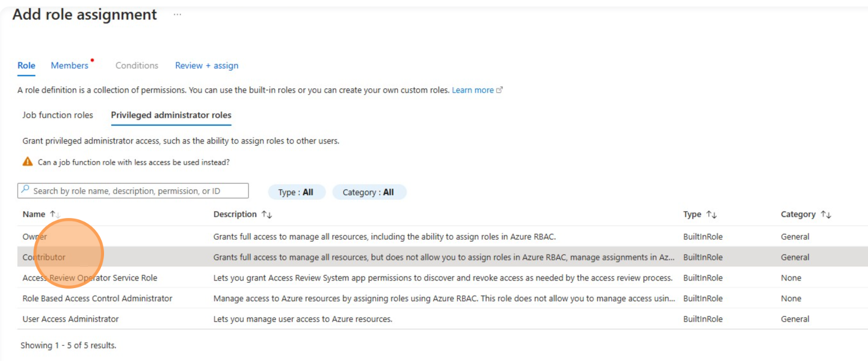This screenshot has width=868, height=361.
Task: Select the Privileged administrator roles tab
Action: pyautogui.click(x=171, y=115)
